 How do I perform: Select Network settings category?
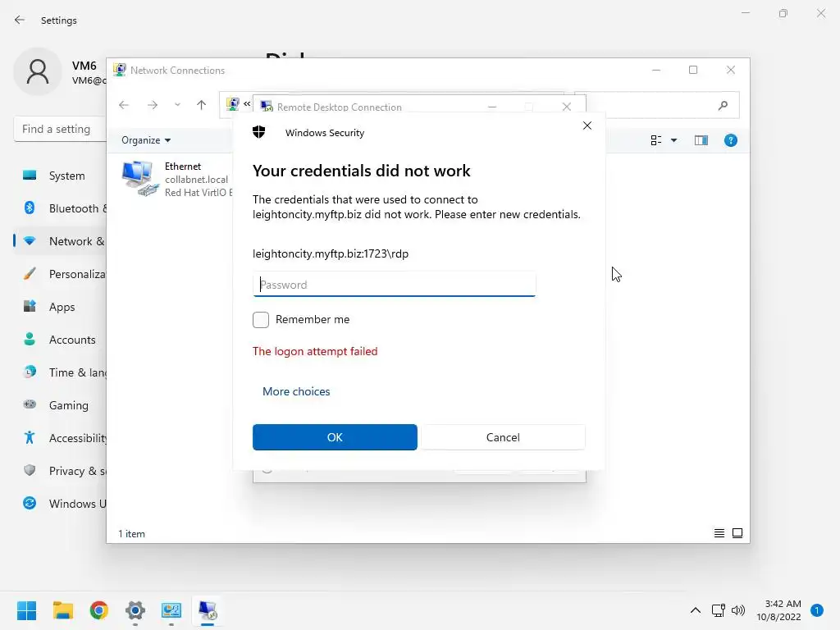(x=61, y=242)
